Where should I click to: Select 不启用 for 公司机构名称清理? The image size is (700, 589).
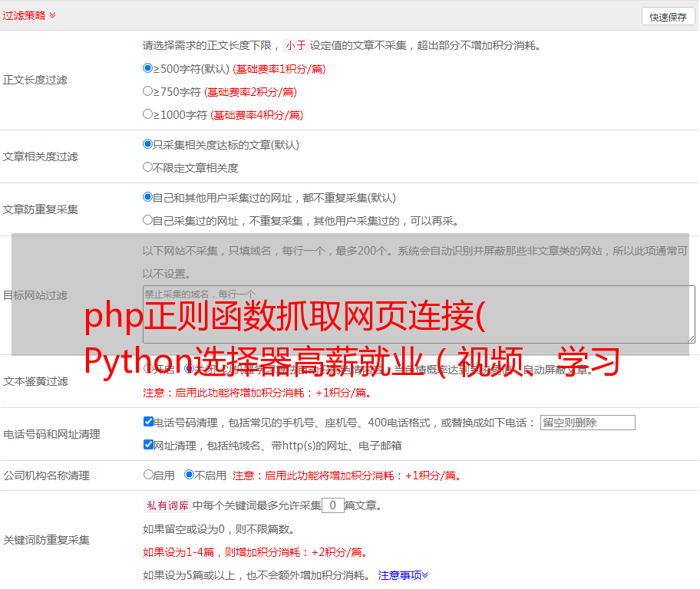tap(190, 475)
